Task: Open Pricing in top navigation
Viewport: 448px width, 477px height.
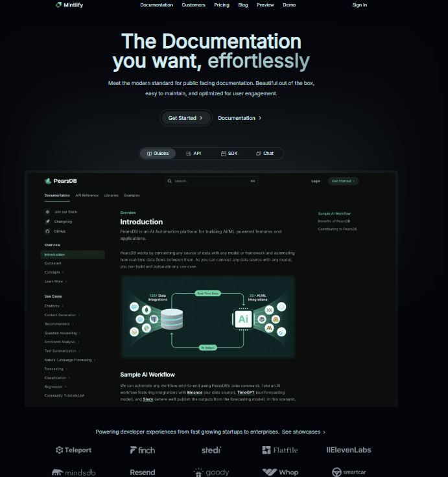Action: coord(222,5)
